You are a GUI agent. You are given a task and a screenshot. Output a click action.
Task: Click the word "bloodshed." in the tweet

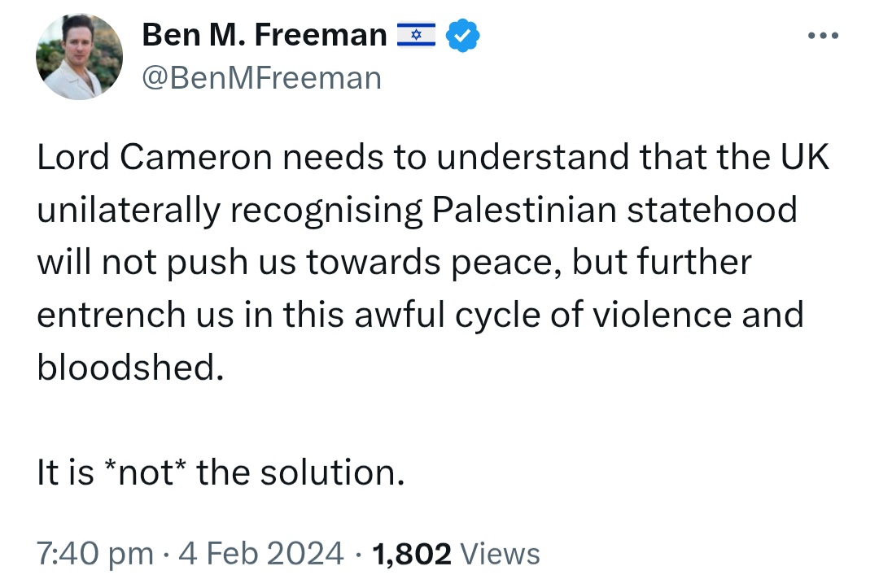coord(130,367)
